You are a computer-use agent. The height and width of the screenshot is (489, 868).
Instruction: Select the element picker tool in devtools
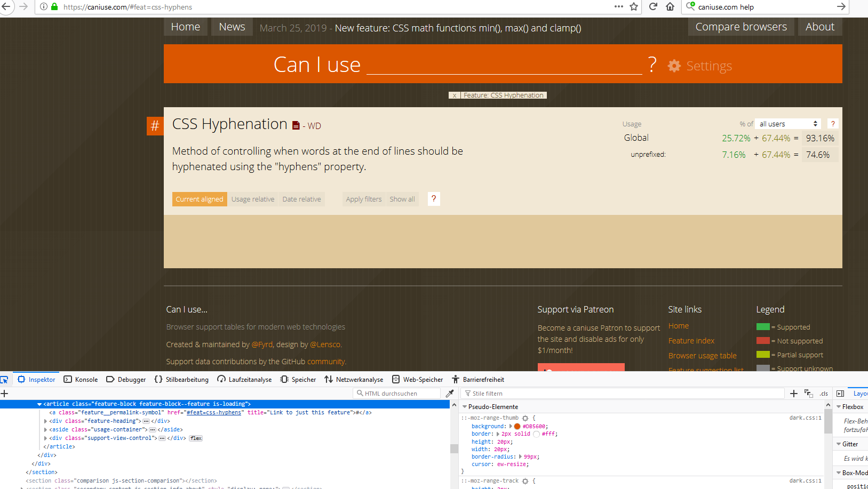(x=5, y=379)
